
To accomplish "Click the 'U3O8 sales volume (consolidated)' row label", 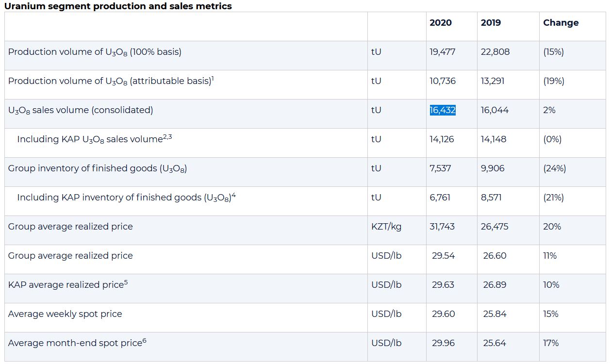I will 81,110.
